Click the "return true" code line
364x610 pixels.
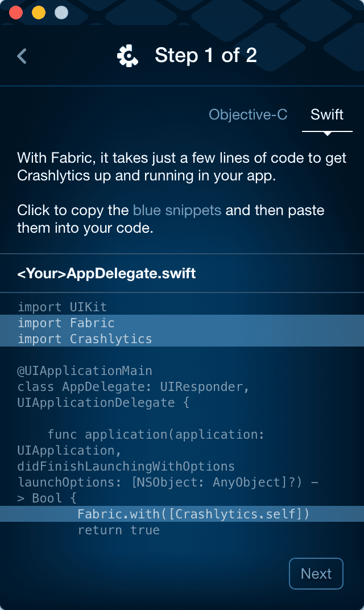click(x=118, y=530)
